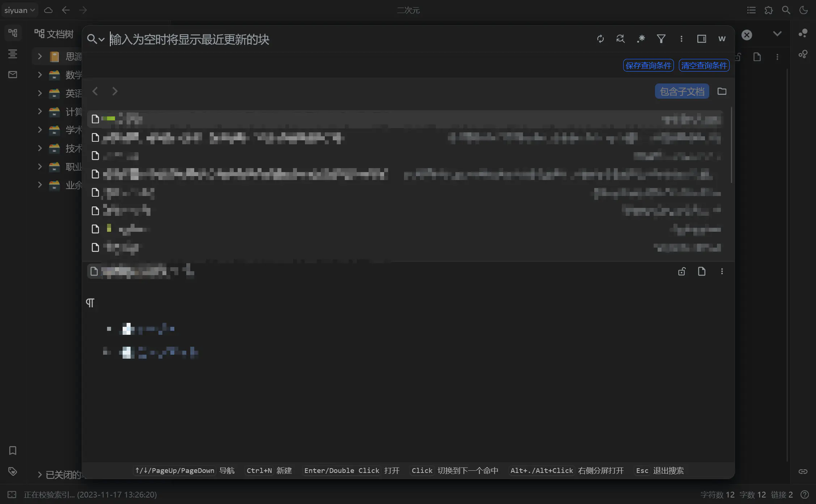Open global search from the top bar
The image size is (816, 504).
[x=786, y=10]
